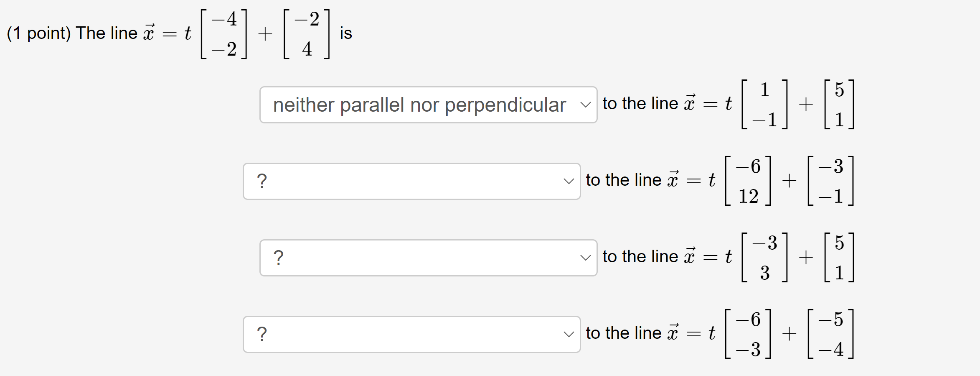Click the '(1 point)' problem label text
Image resolution: width=980 pixels, height=376 pixels.
39,33
